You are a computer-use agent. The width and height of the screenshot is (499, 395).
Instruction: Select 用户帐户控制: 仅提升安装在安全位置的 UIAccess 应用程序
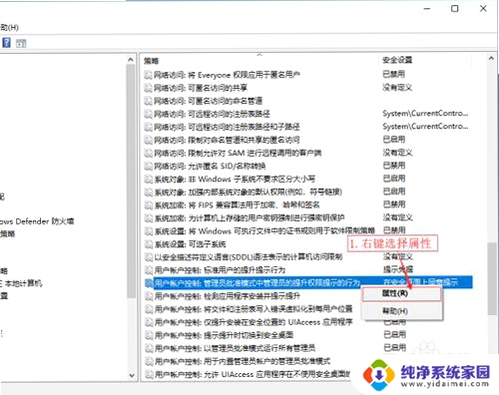[x=254, y=322]
